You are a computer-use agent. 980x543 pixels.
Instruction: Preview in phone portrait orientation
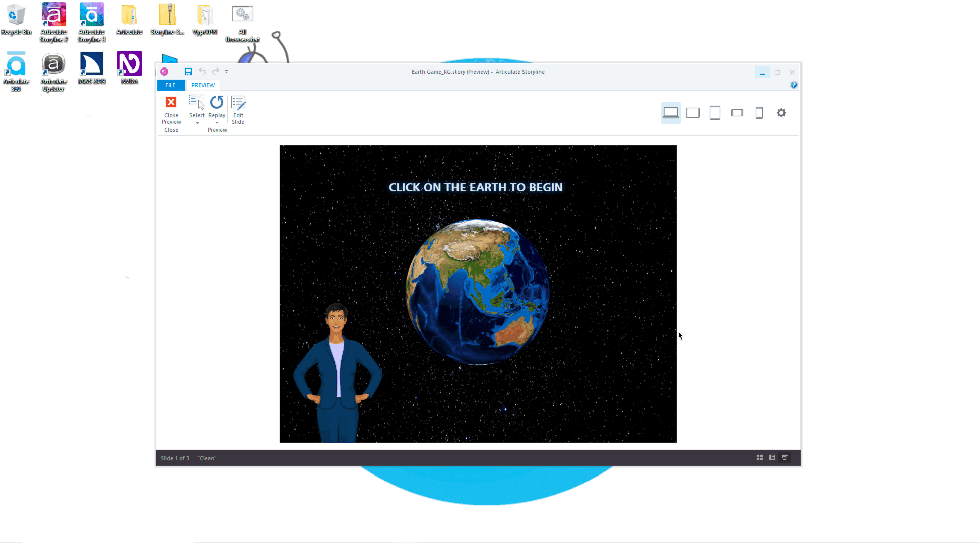759,113
